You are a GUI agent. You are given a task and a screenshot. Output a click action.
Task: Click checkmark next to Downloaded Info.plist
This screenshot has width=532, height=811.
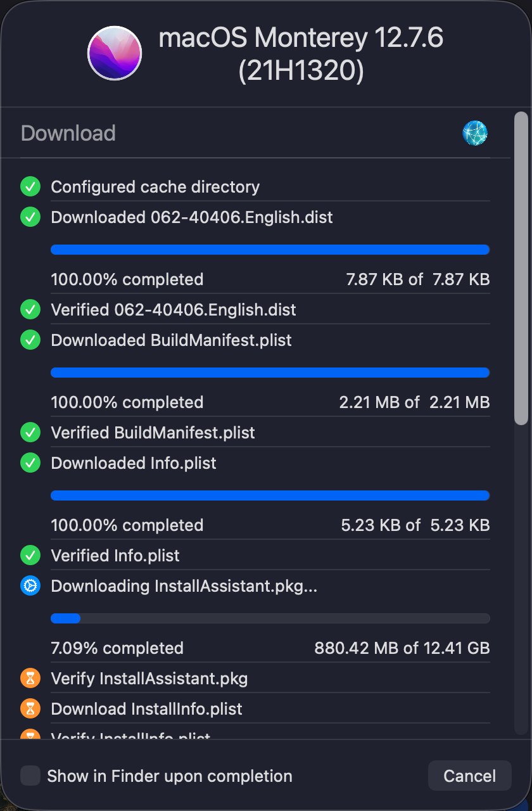coord(30,463)
